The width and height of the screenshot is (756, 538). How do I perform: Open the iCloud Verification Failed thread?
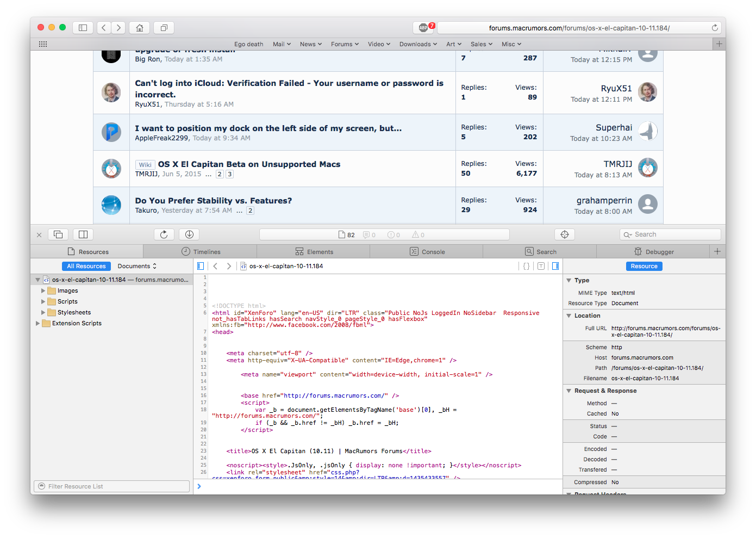(289, 89)
